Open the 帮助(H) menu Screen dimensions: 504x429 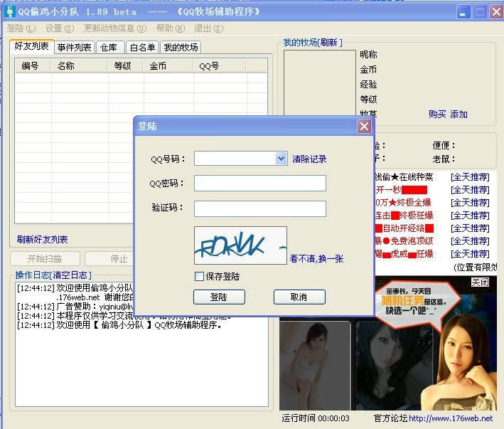[171, 28]
